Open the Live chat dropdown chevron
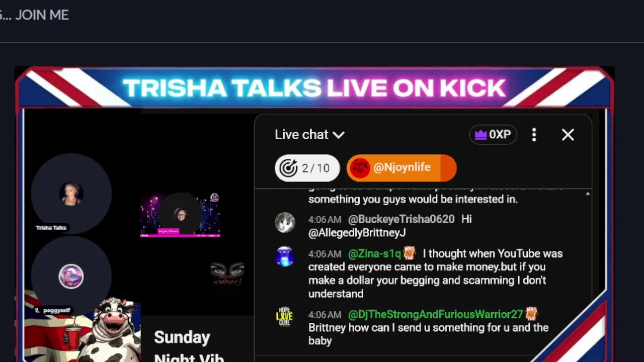Image resolution: width=644 pixels, height=362 pixels. tap(339, 135)
